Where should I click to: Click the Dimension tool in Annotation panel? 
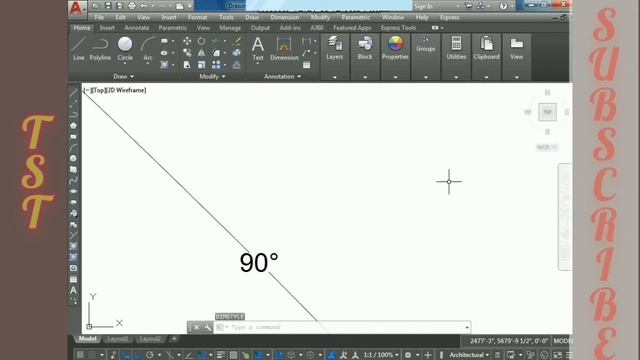pos(284,48)
